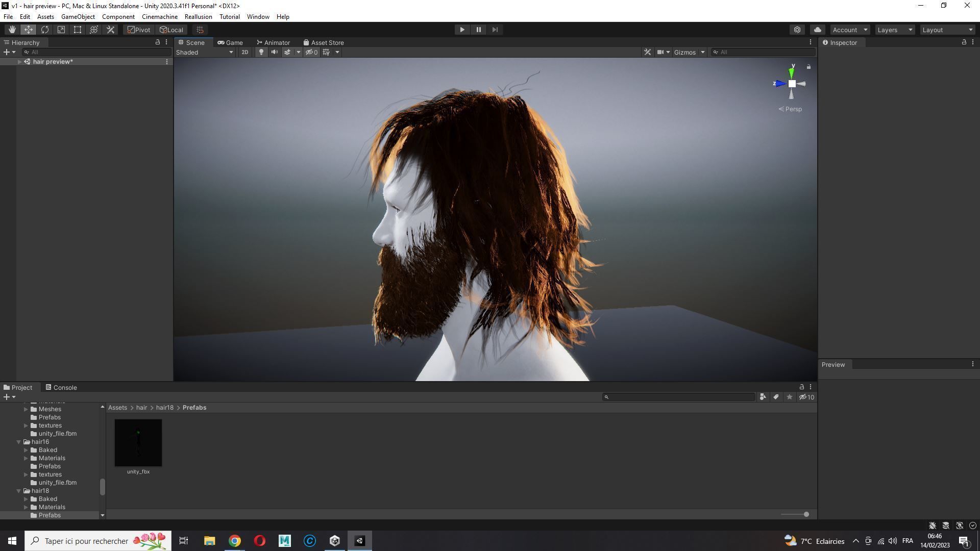The width and height of the screenshot is (980, 551).
Task: Open the Shaded draw mode dropdown
Action: click(x=204, y=52)
